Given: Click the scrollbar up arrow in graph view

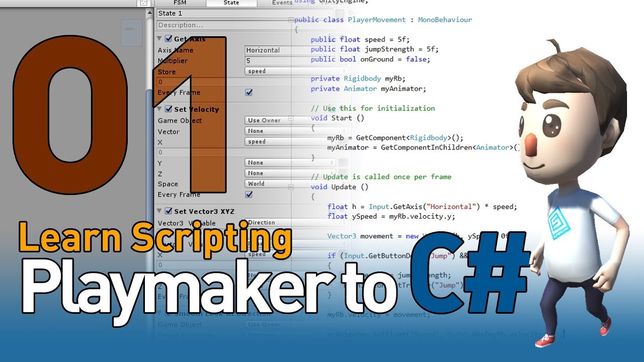Looking at the screenshot, I should coord(149,13).
